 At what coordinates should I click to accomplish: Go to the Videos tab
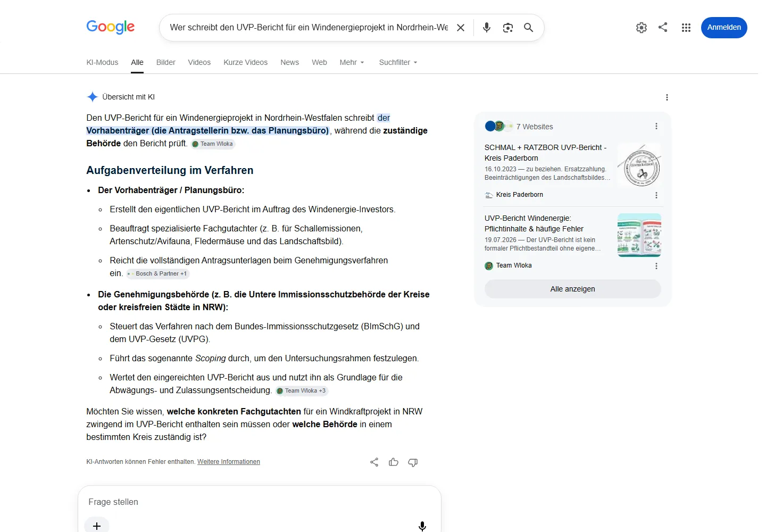point(199,62)
